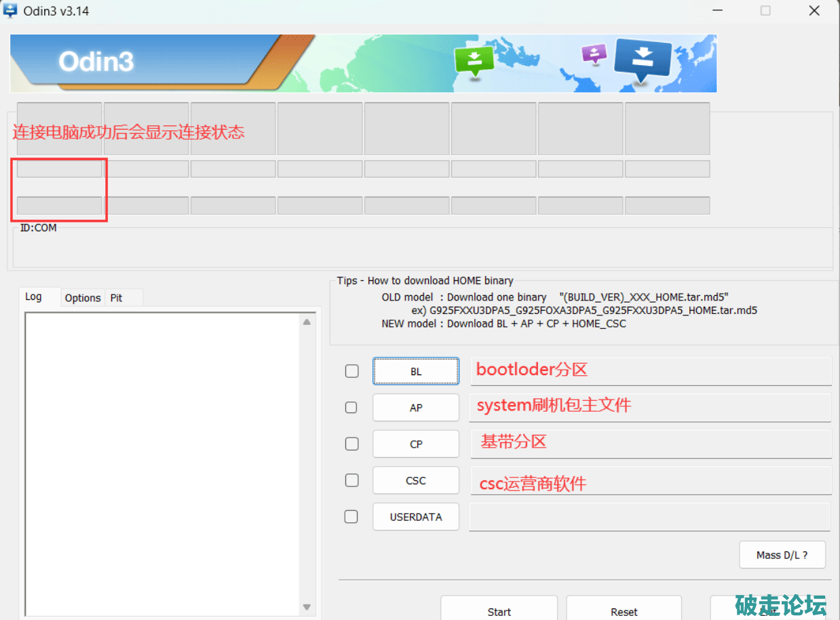Click the small purple transfer bubble icon
The width and height of the screenshot is (840, 620).
tap(594, 54)
